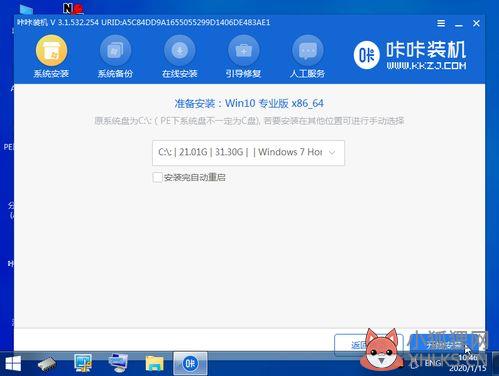Open the network computers taskbar icon
Screen dimensions: 499x376
click(118, 363)
